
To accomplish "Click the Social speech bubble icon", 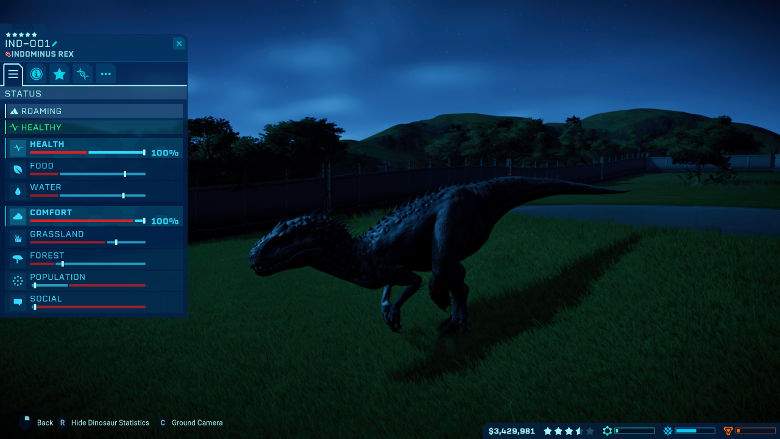I will click(17, 302).
